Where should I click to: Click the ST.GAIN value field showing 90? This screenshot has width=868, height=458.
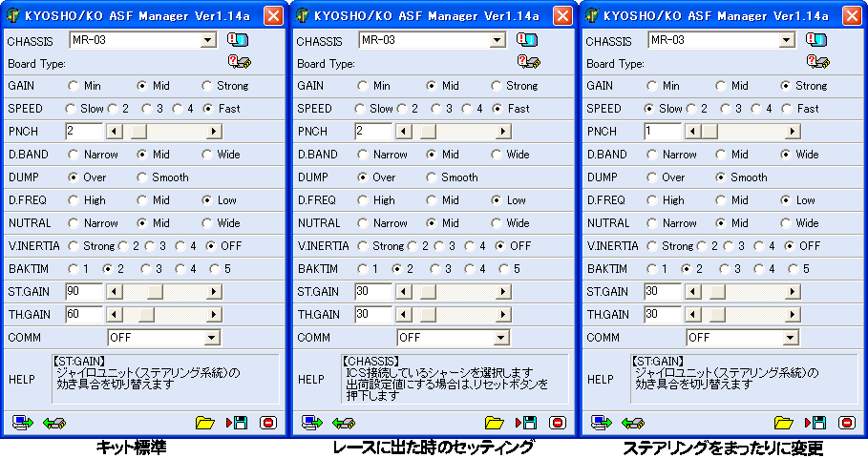[x=84, y=292]
